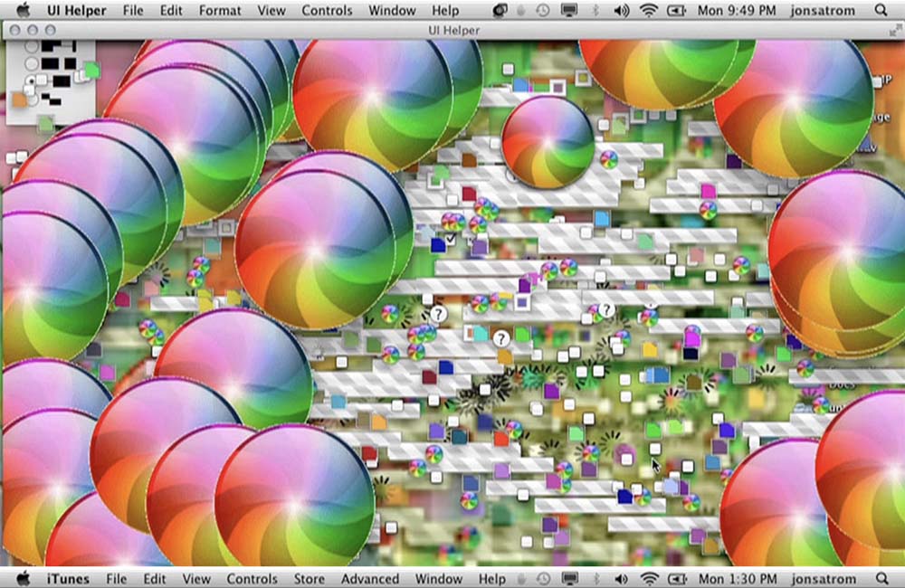Screen dimensions: 905x588
Task: Open Help menu in the UI Helper menu bar
Action: (x=445, y=10)
